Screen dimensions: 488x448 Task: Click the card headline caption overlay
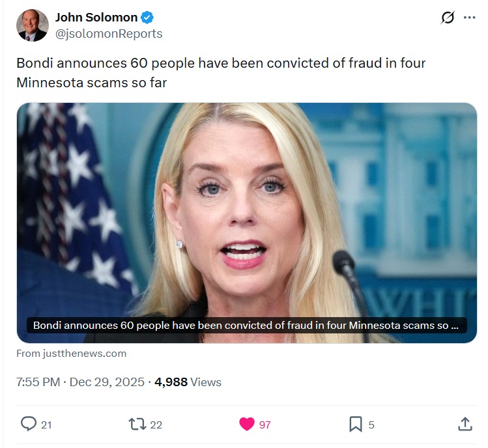point(247,326)
